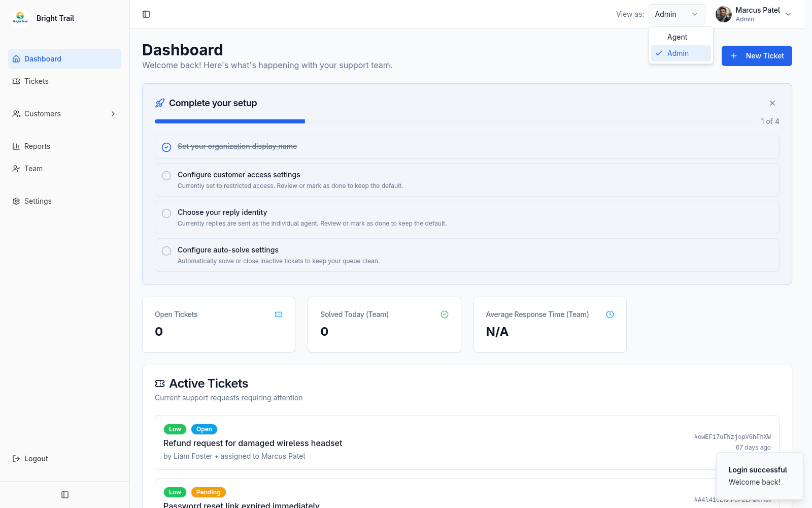Click the Login successful toast notification

point(760,476)
